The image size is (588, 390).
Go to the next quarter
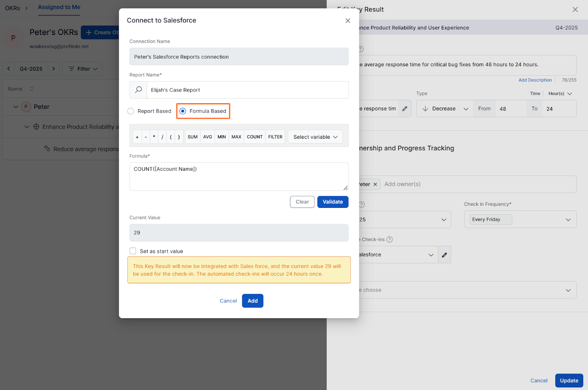click(54, 69)
